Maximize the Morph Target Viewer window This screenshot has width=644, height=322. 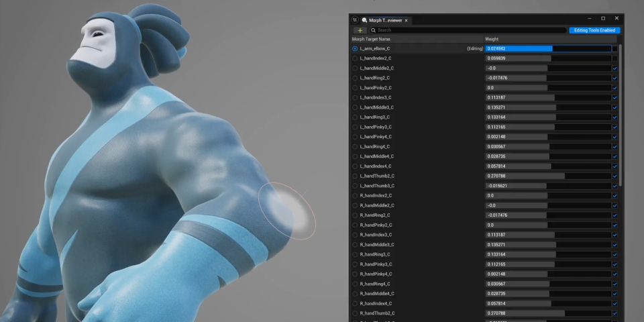[x=602, y=19]
